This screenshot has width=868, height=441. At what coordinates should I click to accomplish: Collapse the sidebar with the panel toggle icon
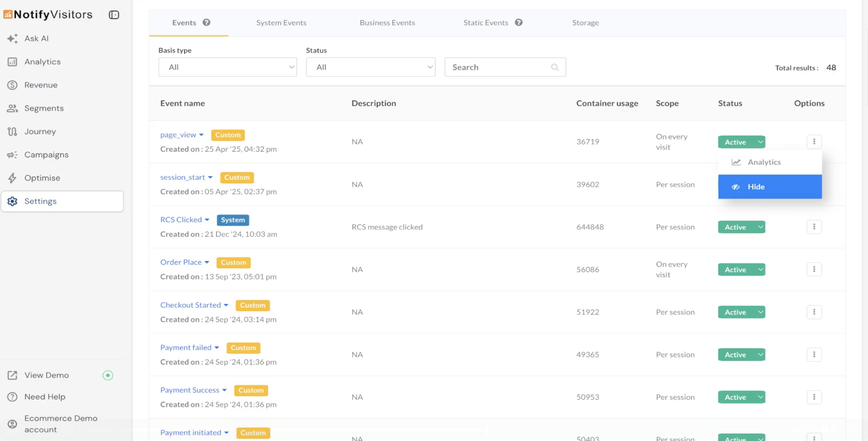(x=114, y=15)
